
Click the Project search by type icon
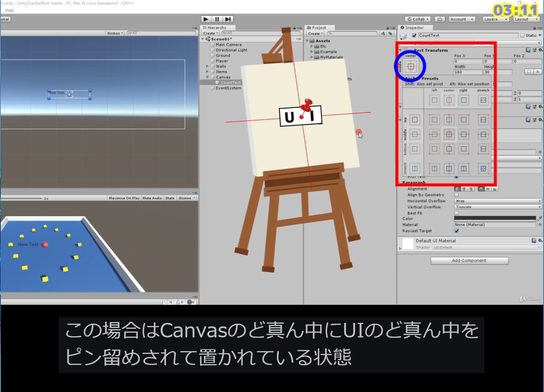pyautogui.click(x=383, y=33)
